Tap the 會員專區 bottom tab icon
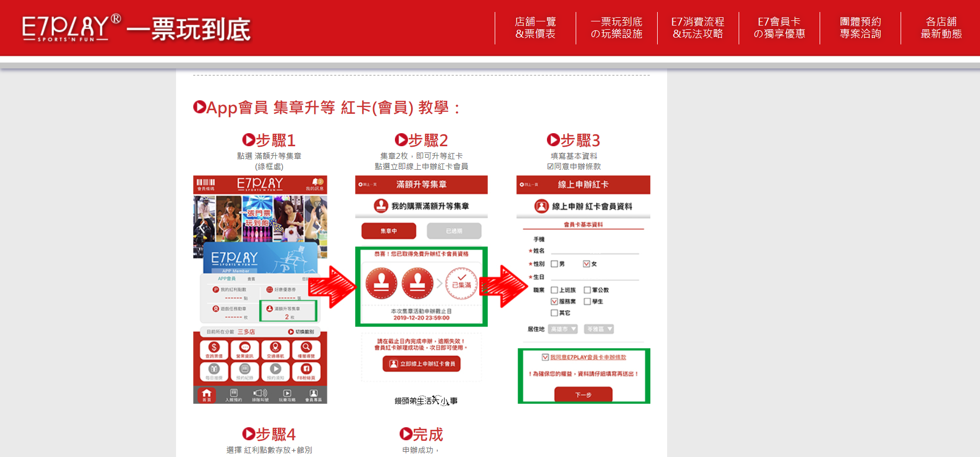Viewport: 980px width, 457px height. point(313,395)
